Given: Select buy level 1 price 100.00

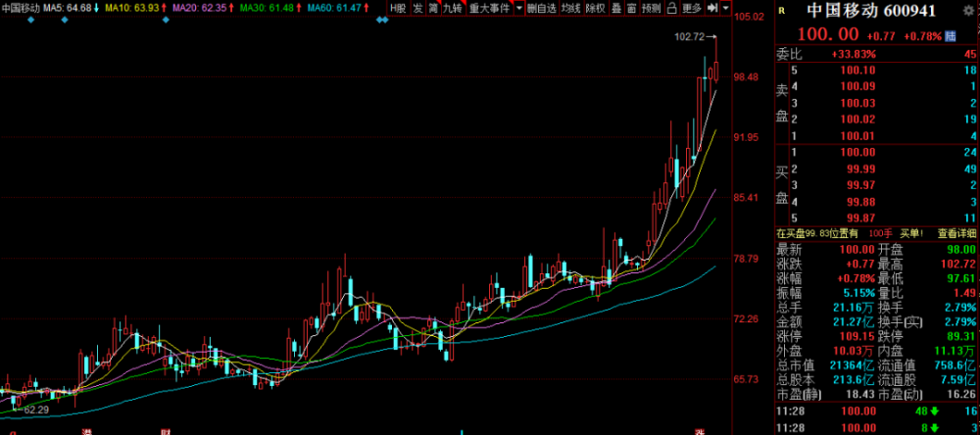Looking at the screenshot, I should click(x=857, y=152).
